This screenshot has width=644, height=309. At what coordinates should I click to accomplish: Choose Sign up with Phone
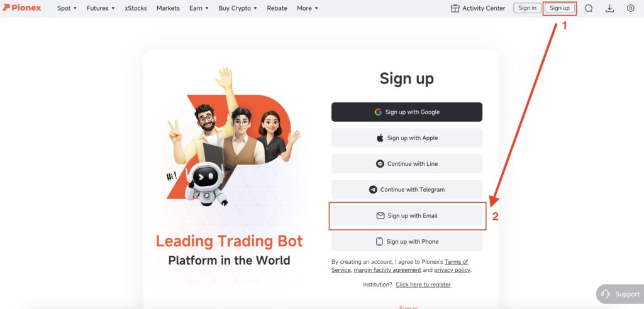tap(407, 241)
